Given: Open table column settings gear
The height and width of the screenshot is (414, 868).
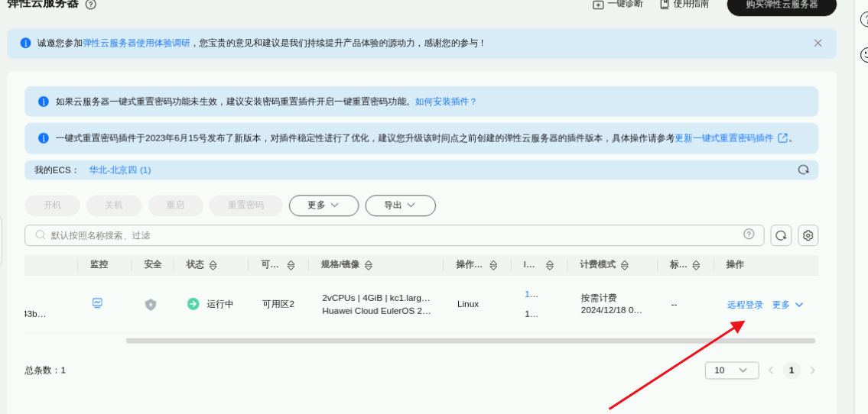Looking at the screenshot, I should coord(808,235).
